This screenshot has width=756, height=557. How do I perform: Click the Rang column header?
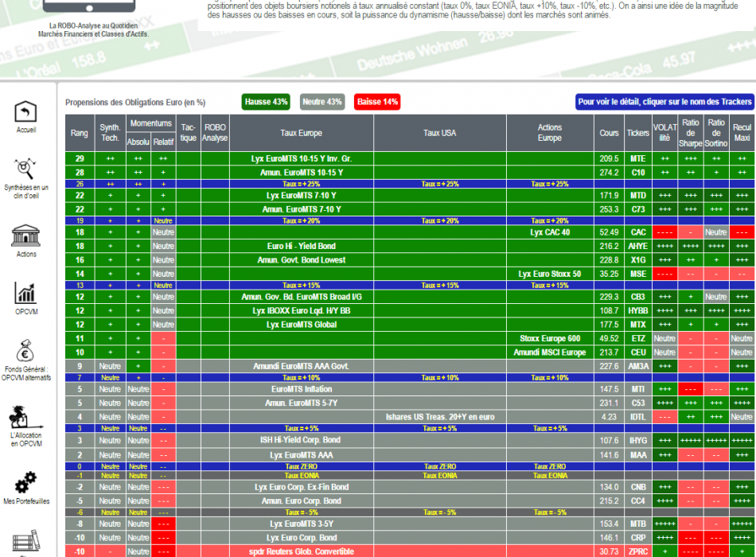(80, 133)
